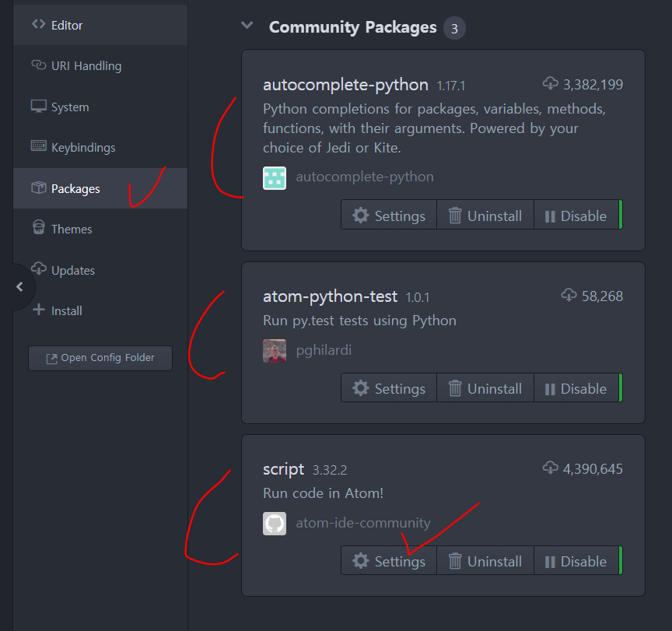Image resolution: width=672 pixels, height=631 pixels.
Task: Open the Keybindings section
Action: pyautogui.click(x=100, y=148)
